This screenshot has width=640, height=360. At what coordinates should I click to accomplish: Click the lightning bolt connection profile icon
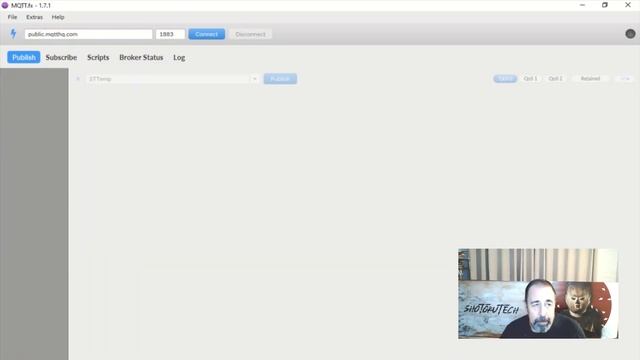pos(13,34)
